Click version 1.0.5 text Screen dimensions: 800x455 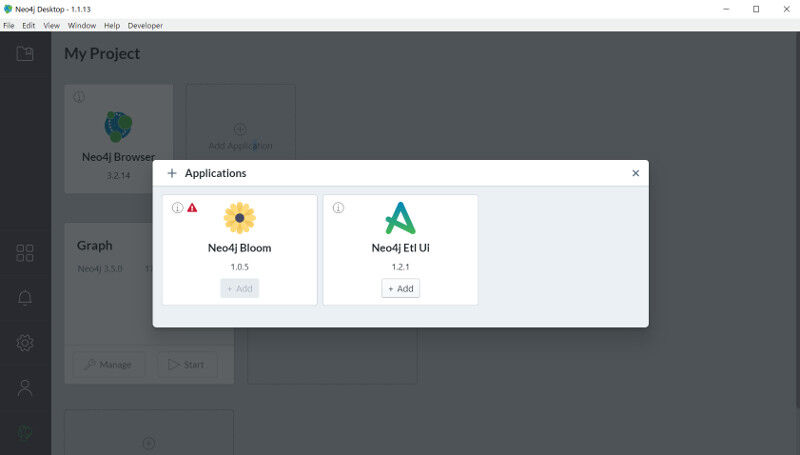[x=239, y=267]
